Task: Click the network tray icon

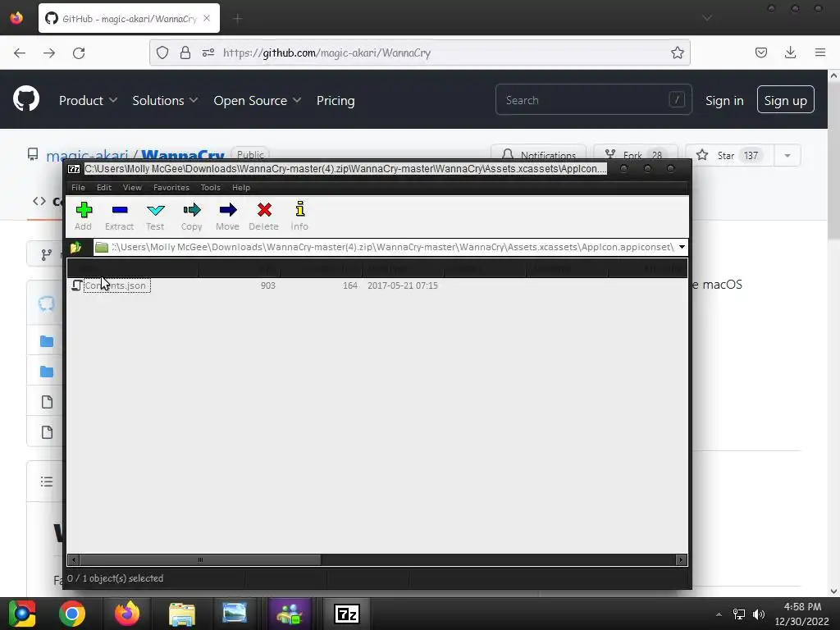Action: click(739, 614)
